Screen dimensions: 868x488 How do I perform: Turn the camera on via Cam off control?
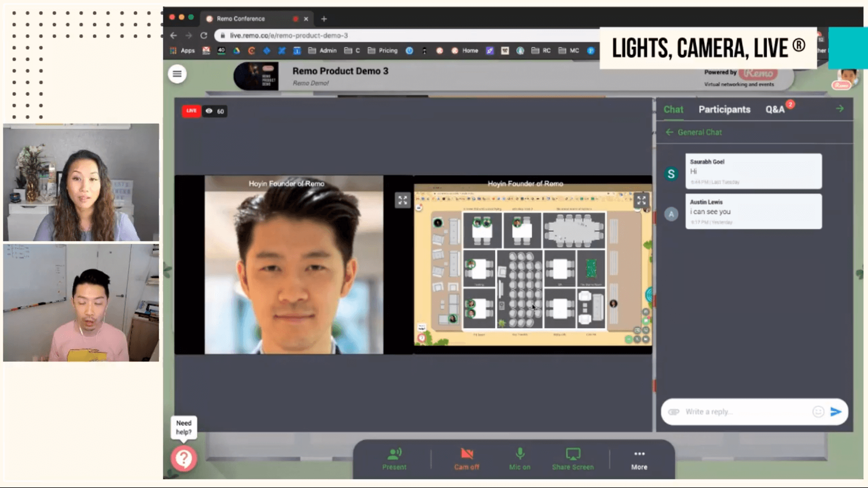466,459
